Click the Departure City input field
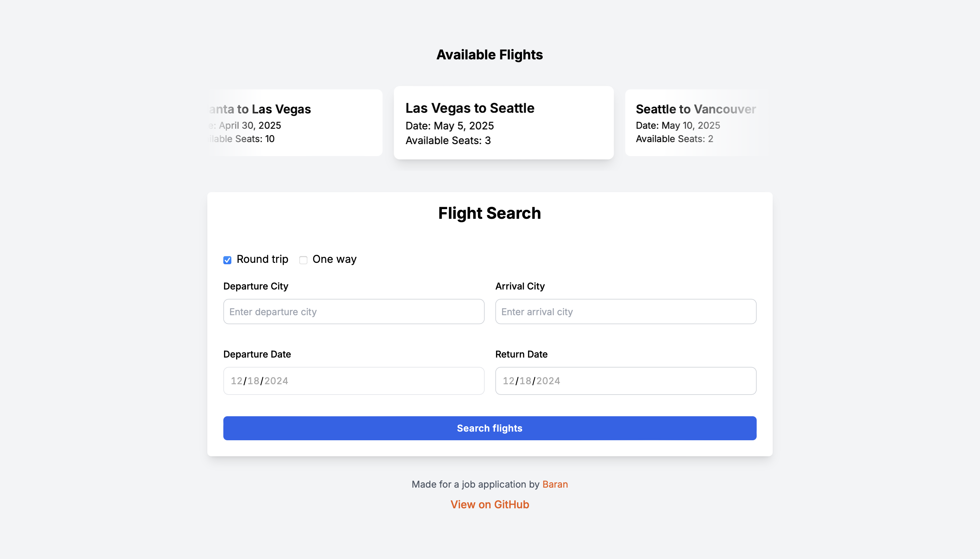This screenshot has width=980, height=559. 353,311
